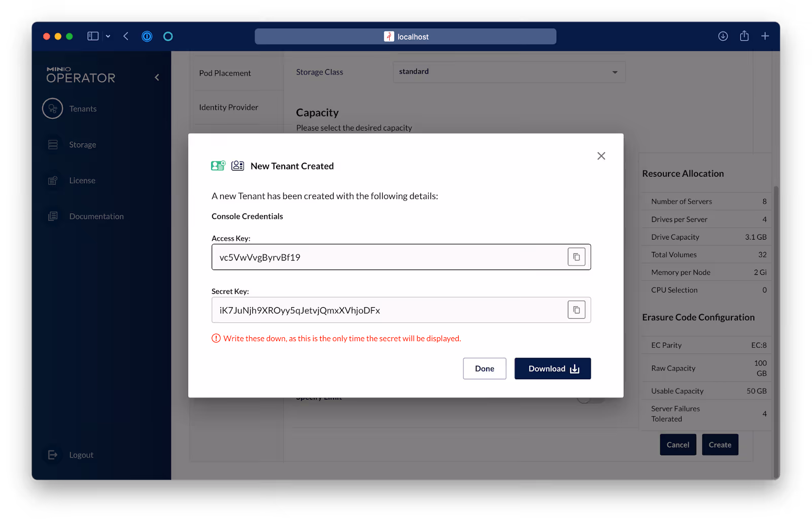Open License in the sidebar

pyautogui.click(x=82, y=180)
